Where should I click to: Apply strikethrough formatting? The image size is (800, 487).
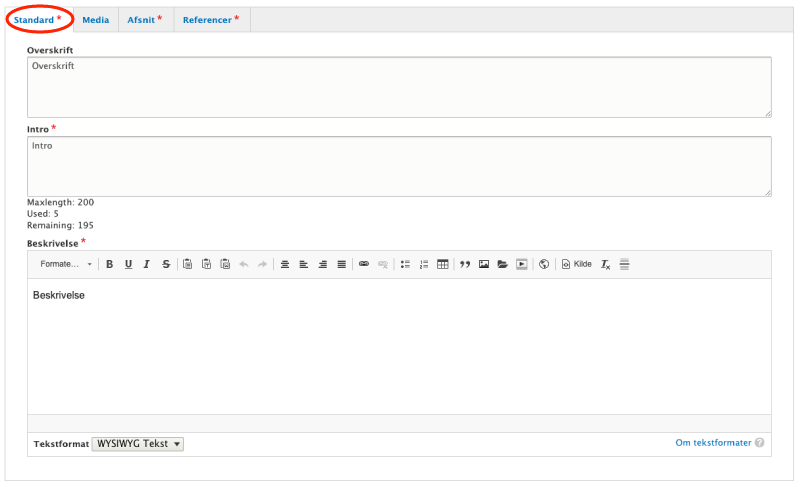(166, 264)
